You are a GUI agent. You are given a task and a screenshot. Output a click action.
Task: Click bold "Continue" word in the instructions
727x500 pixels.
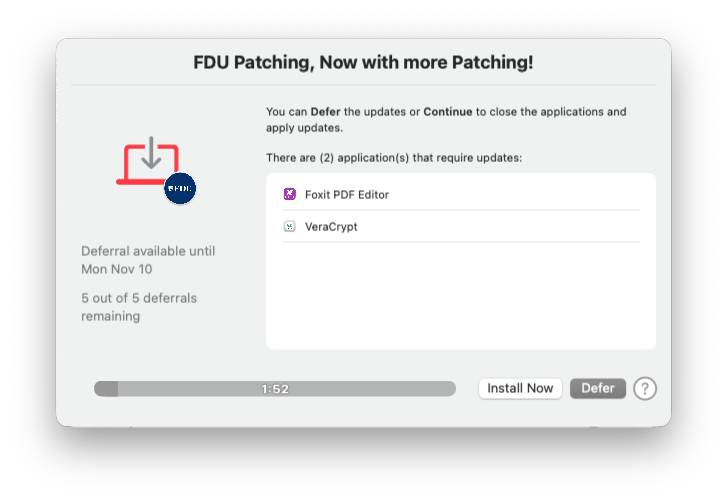[447, 111]
